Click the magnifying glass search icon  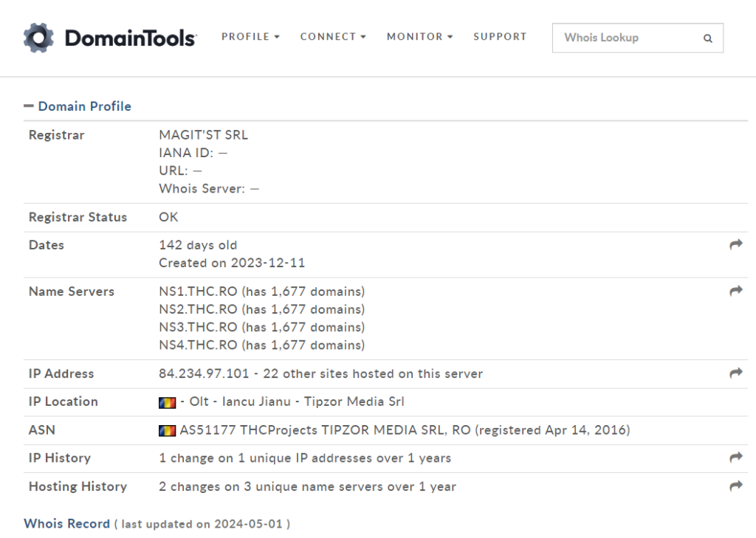707,38
